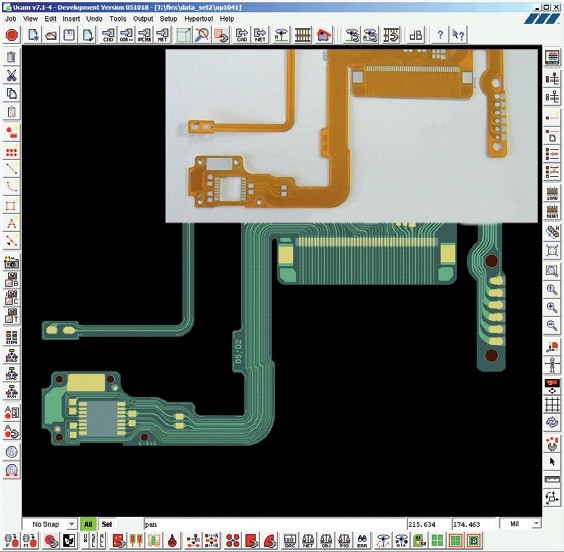This screenshot has height=552, width=564.
Task: Select the text A tool
Action: click(x=12, y=224)
